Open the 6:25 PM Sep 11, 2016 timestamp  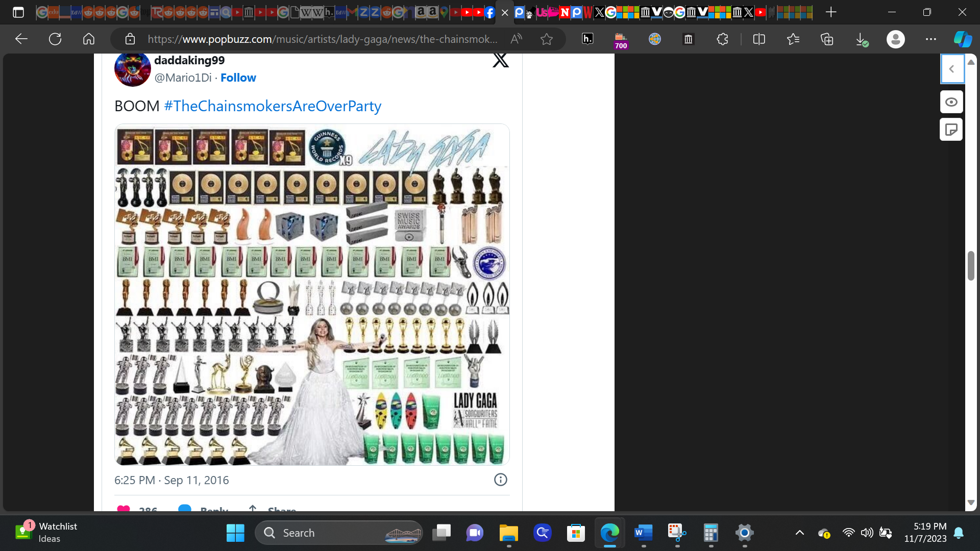click(x=171, y=480)
